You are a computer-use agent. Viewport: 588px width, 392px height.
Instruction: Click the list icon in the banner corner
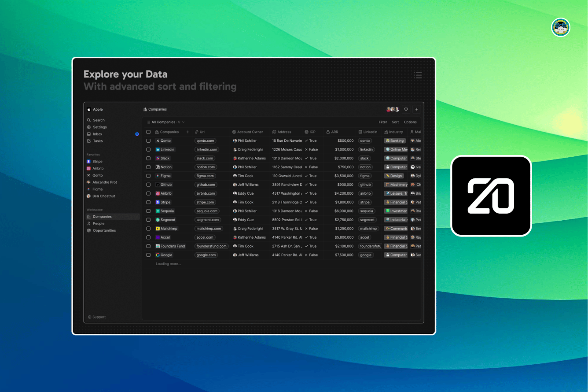pyautogui.click(x=418, y=75)
